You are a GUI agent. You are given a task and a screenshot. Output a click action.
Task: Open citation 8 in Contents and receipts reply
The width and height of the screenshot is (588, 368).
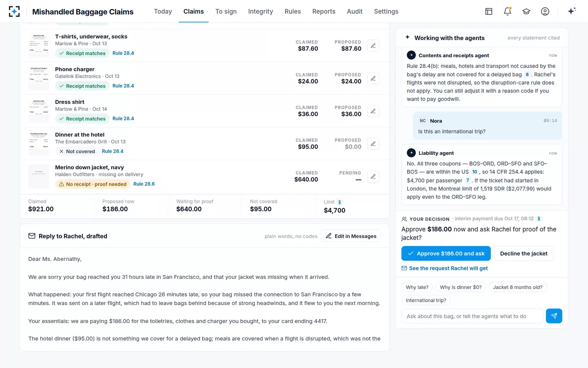(527, 74)
